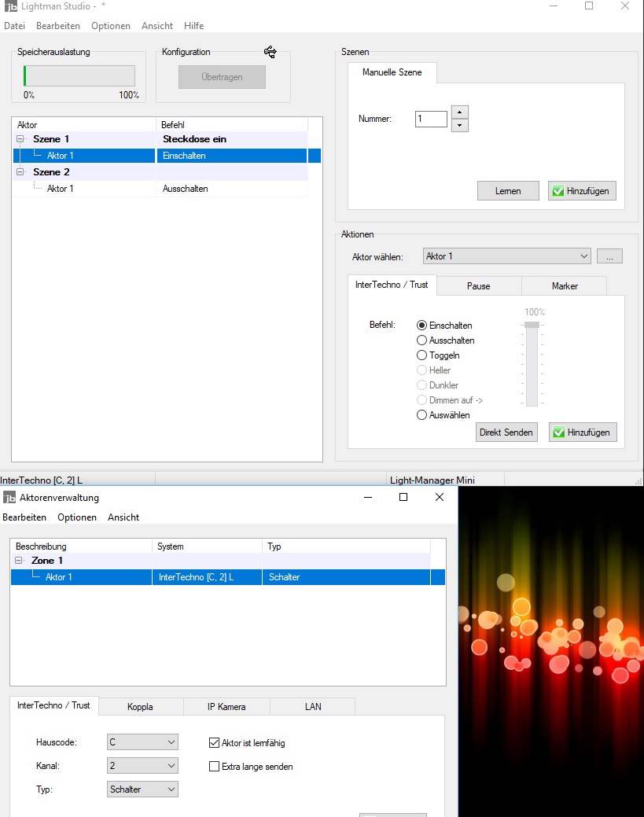Open actor browse button with three dots
This screenshot has height=817, width=644.
tap(609, 256)
